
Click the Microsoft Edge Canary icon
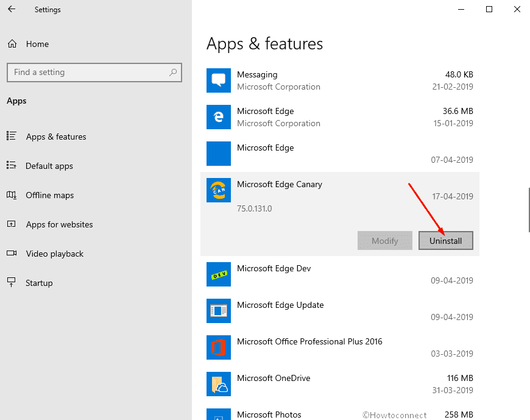(x=219, y=190)
